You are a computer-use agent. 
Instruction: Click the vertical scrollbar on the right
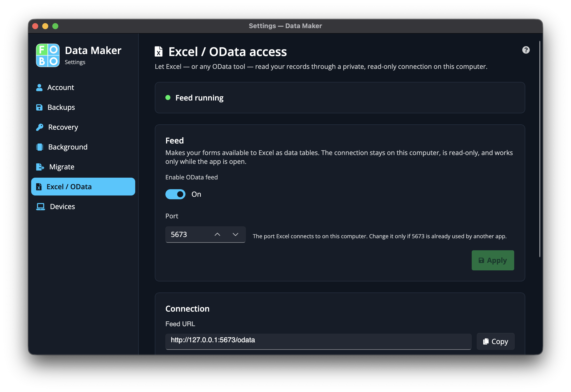tap(540, 149)
